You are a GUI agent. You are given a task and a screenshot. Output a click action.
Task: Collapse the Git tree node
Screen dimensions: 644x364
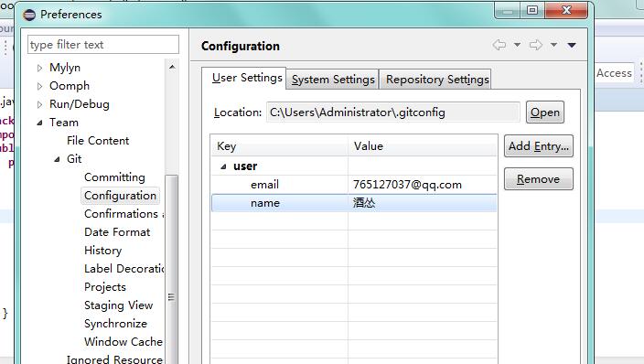click(x=57, y=159)
